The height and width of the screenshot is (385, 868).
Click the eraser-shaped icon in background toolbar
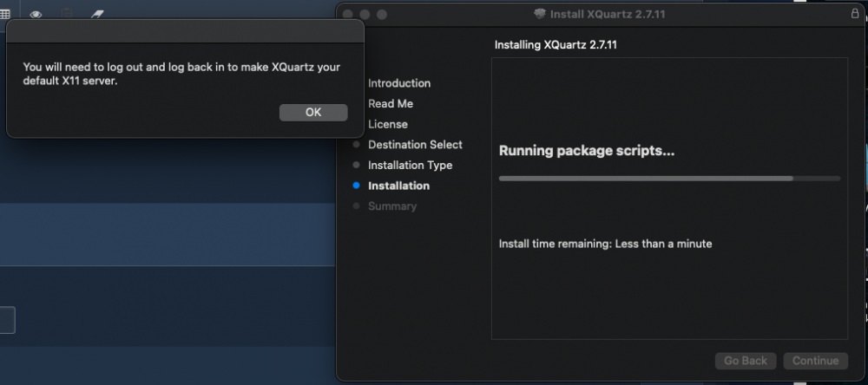pyautogui.click(x=97, y=15)
